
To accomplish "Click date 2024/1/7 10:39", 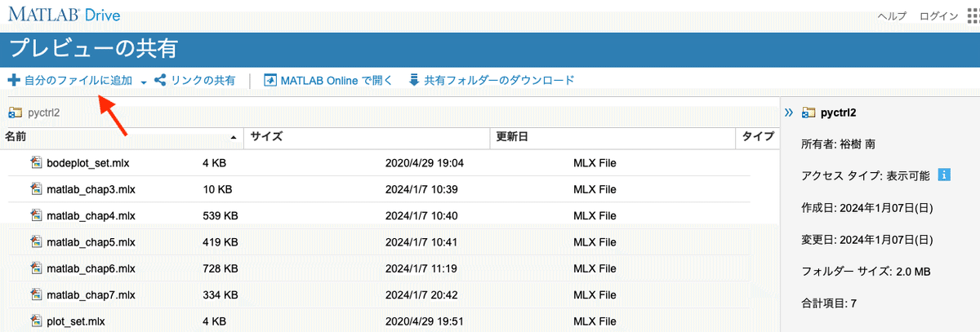I will tap(421, 189).
